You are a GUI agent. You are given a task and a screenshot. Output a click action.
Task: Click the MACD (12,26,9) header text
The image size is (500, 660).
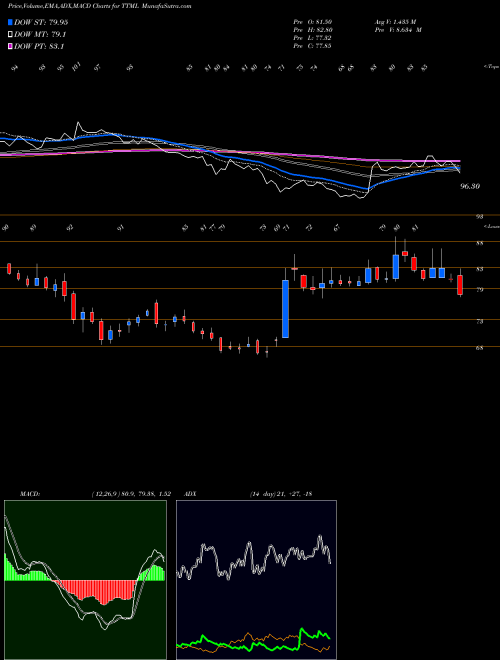click(95, 494)
